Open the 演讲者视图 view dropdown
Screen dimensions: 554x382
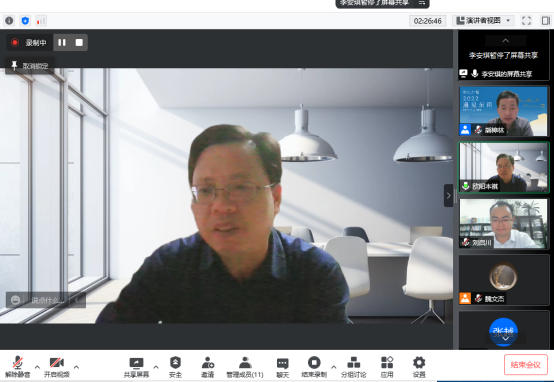[x=483, y=21]
